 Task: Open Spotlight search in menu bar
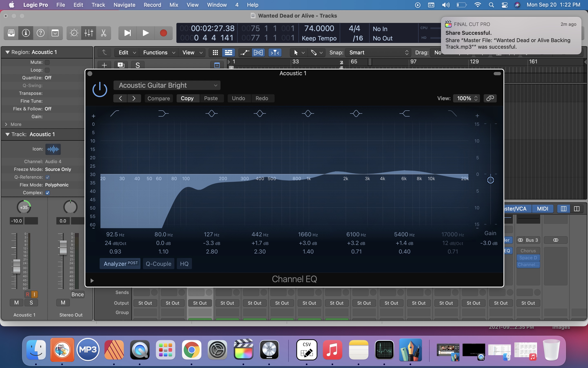(x=491, y=5)
